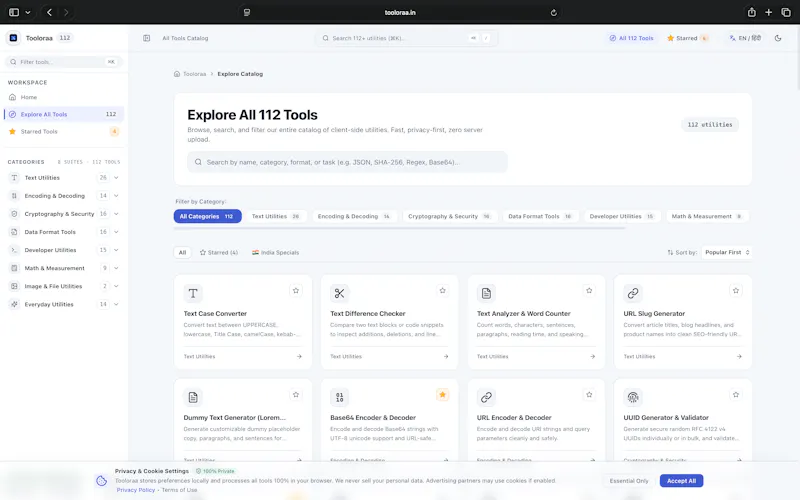Open a new browser tab with plus icon
The height and width of the screenshot is (500, 800).
pos(768,12)
